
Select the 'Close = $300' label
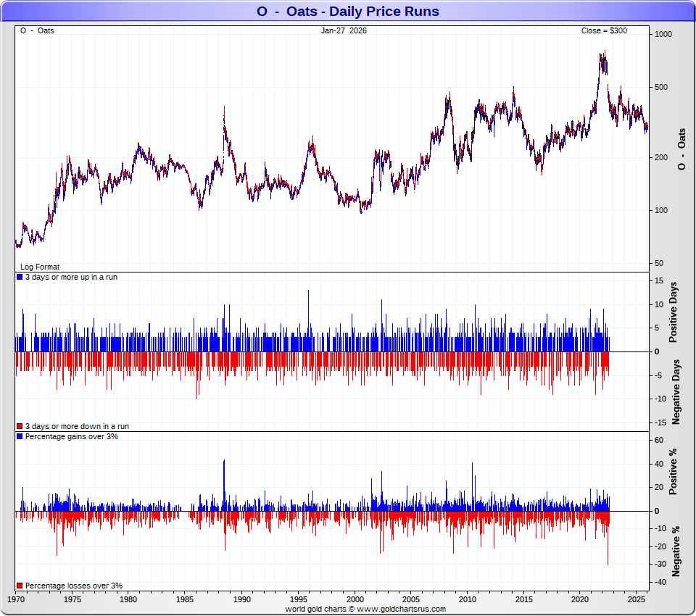(604, 31)
